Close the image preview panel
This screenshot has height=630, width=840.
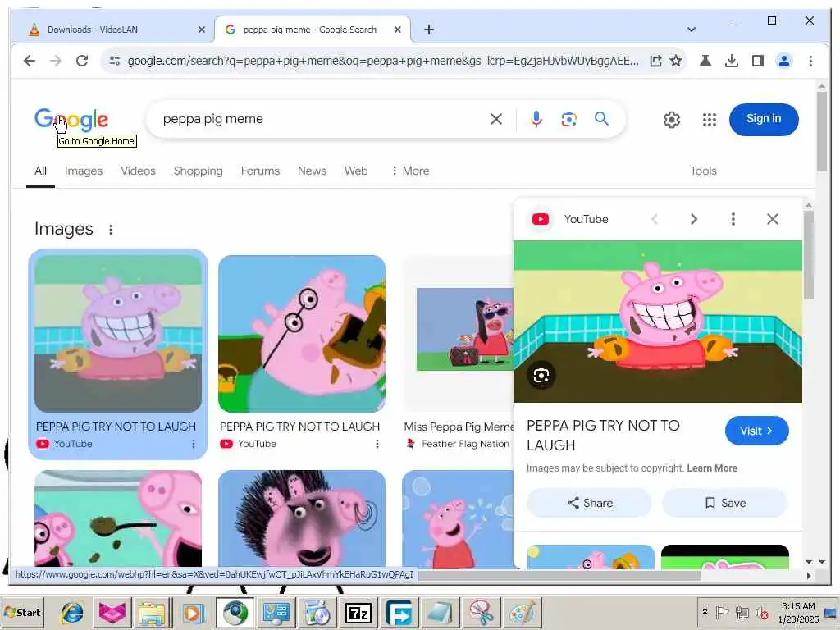pyautogui.click(x=773, y=219)
